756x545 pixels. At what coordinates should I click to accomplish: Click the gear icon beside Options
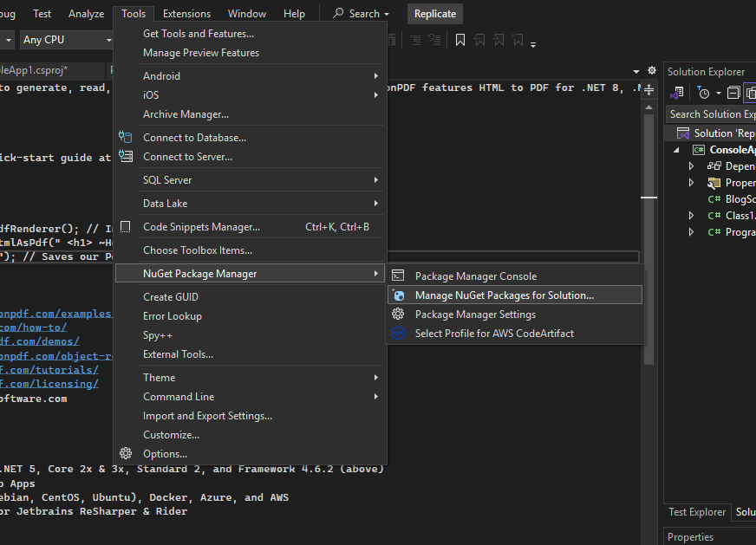[126, 453]
